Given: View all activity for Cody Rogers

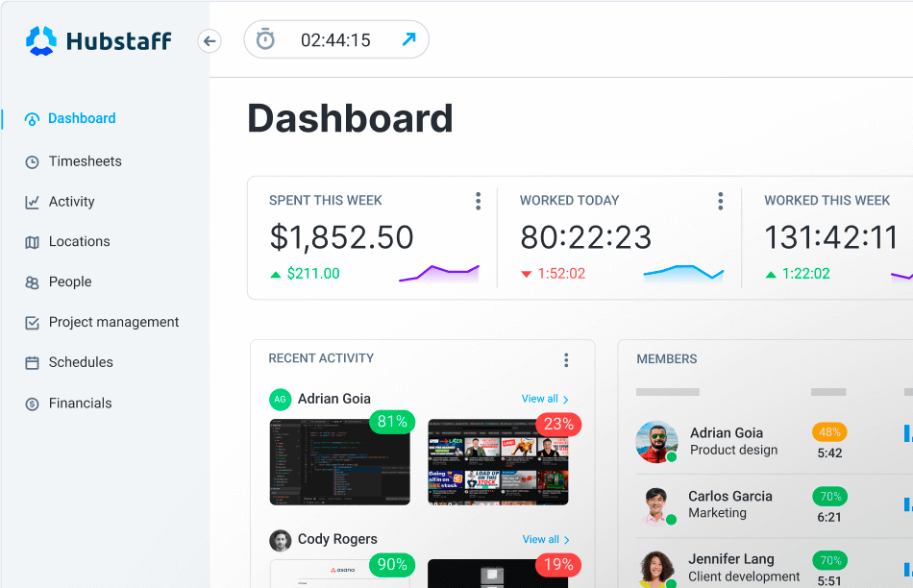Looking at the screenshot, I should pos(544,539).
